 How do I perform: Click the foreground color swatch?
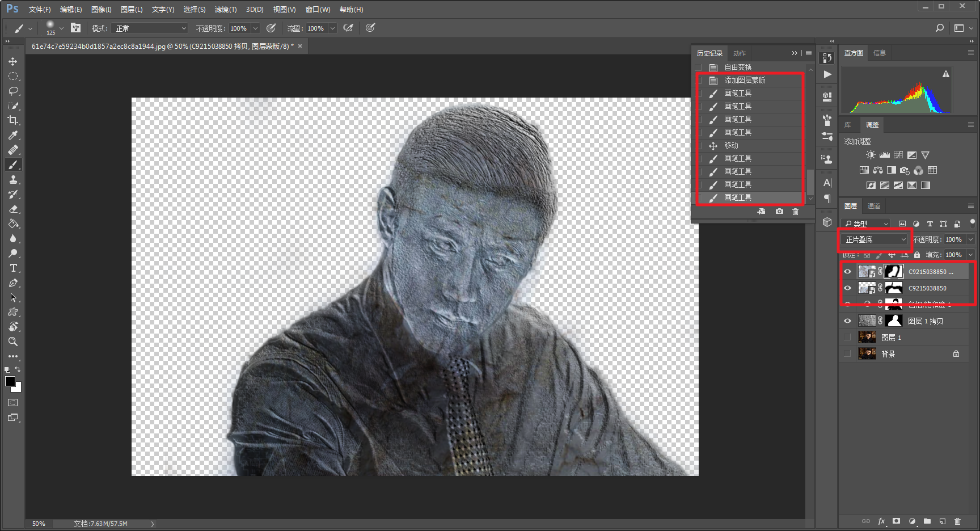pos(10,381)
